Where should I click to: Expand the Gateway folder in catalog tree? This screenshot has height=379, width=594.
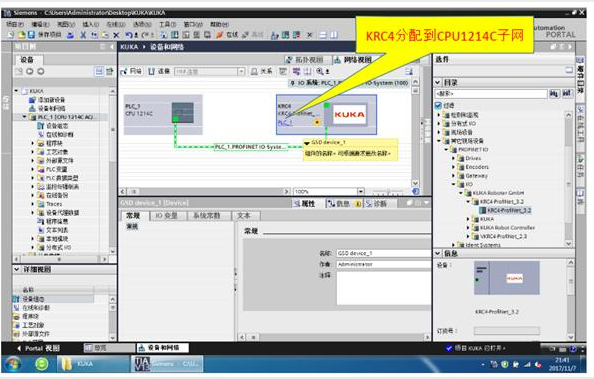coord(453,175)
